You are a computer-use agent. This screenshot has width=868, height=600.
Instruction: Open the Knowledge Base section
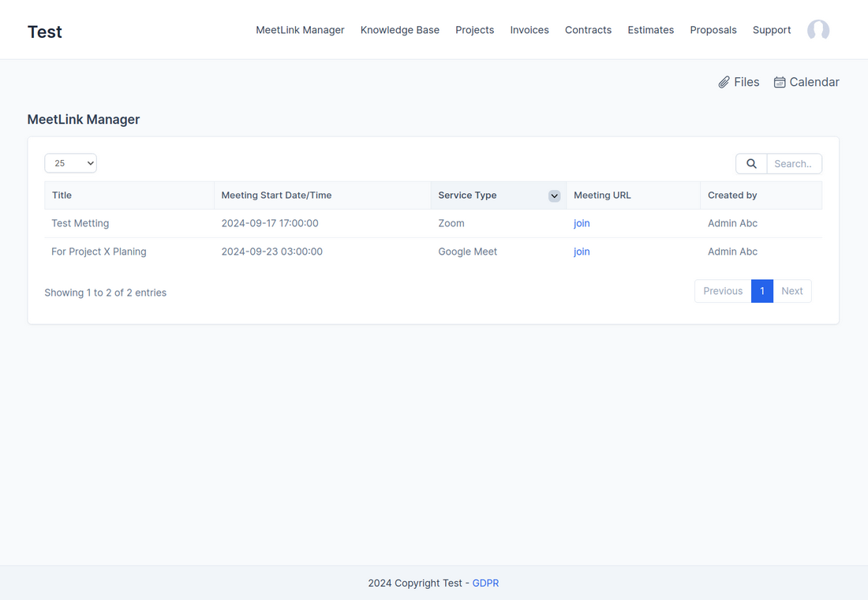[x=399, y=30]
